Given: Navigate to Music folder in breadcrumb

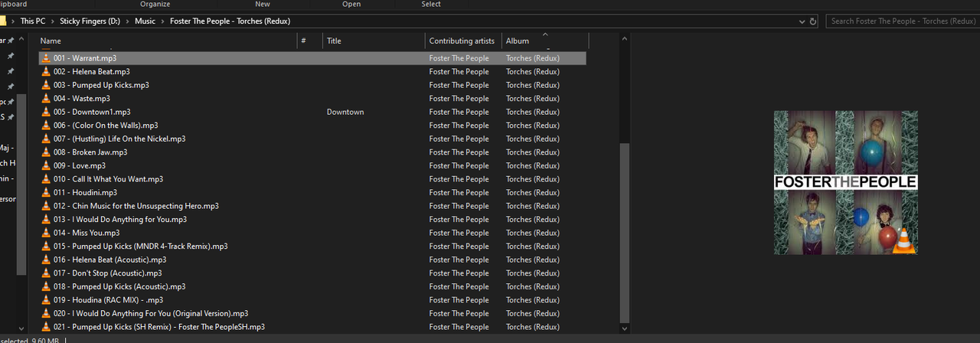Looking at the screenshot, I should coord(145,21).
